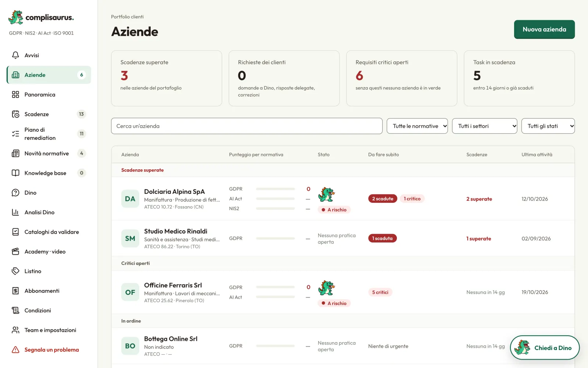The width and height of the screenshot is (588, 368).
Task: Go to the Panoramica menu item
Action: coord(49,95)
